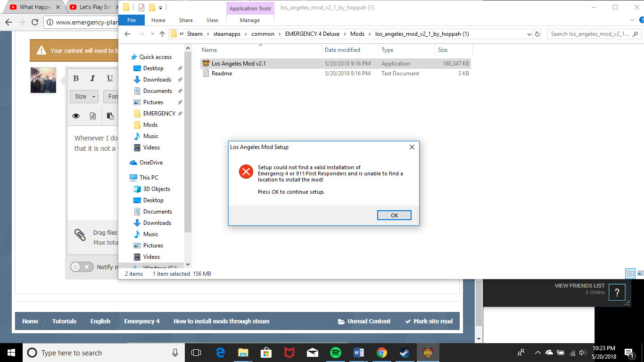Image resolution: width=644 pixels, height=362 pixels.
Task: Open Microsoft Word from the taskbar
Action: [x=359, y=353]
